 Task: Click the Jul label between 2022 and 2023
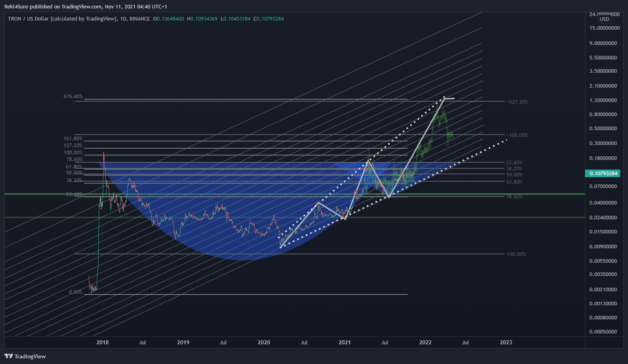(465, 343)
